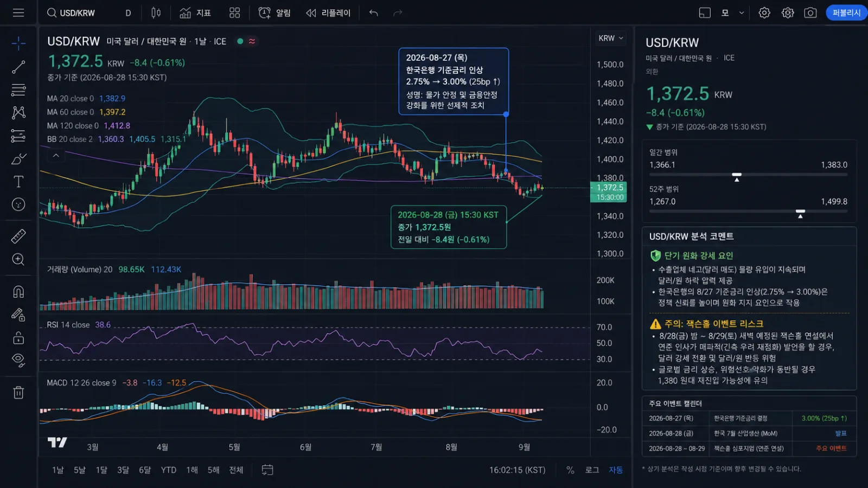Select the YTD time range tab

point(169,470)
